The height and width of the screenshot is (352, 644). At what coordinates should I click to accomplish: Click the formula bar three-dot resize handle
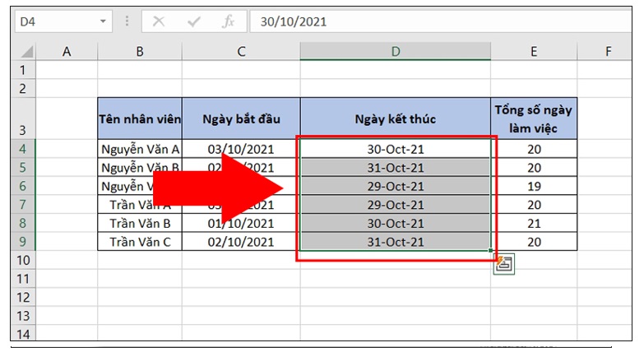point(127,22)
